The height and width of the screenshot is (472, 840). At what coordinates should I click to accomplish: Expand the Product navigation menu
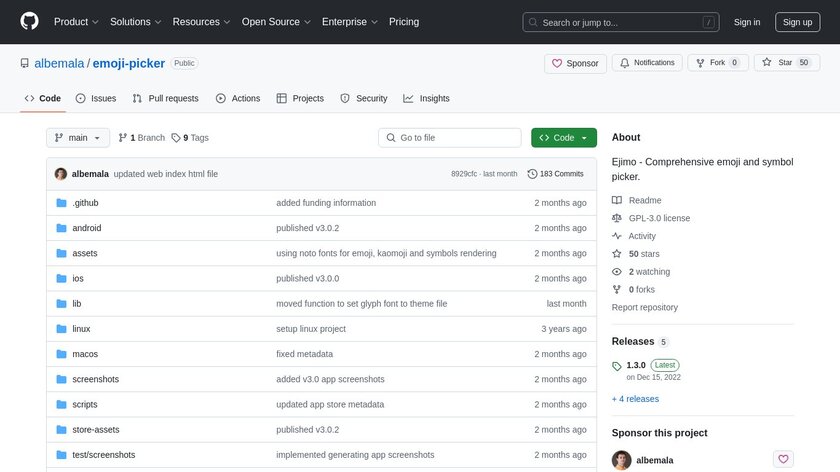point(76,22)
